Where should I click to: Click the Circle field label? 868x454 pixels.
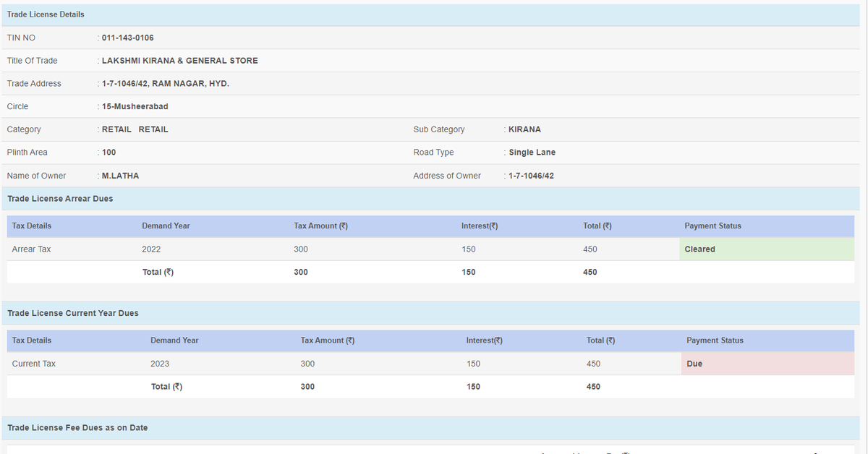17,106
